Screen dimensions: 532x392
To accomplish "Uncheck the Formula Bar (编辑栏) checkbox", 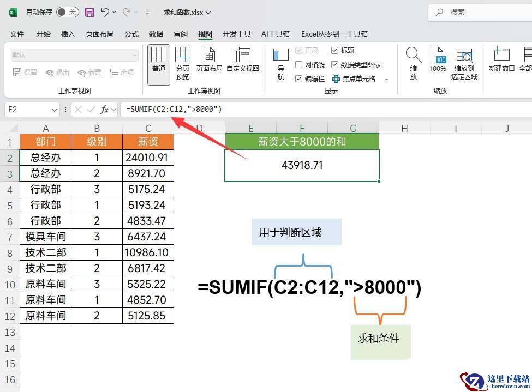I will (299, 79).
